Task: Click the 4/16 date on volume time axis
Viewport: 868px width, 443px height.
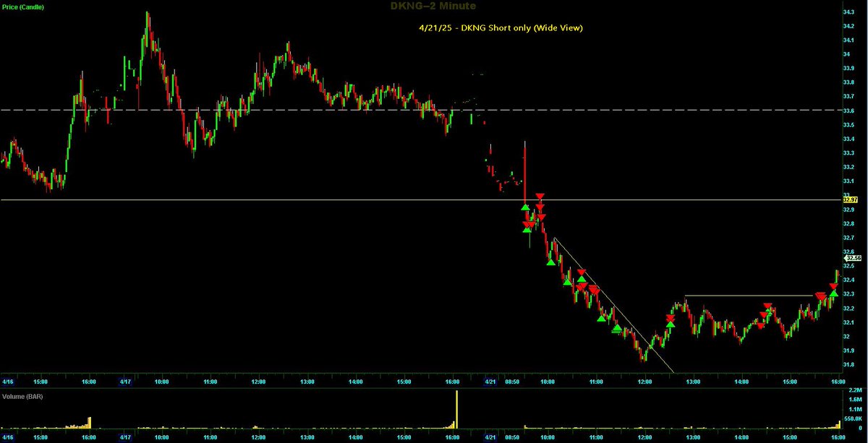Action: point(7,437)
